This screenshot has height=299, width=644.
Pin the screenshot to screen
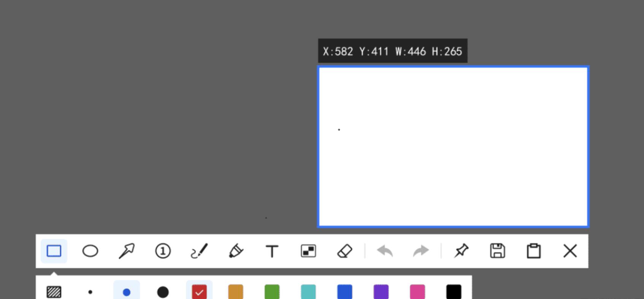tap(461, 251)
